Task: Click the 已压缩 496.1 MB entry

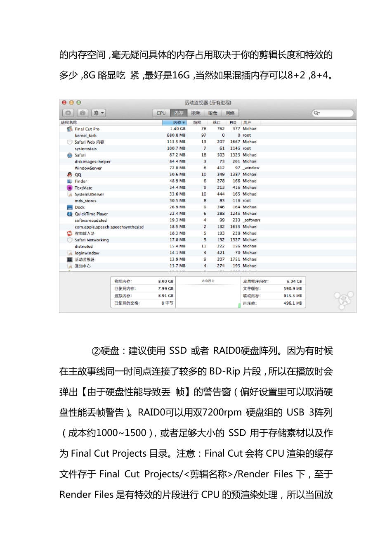Action: pos(273,303)
